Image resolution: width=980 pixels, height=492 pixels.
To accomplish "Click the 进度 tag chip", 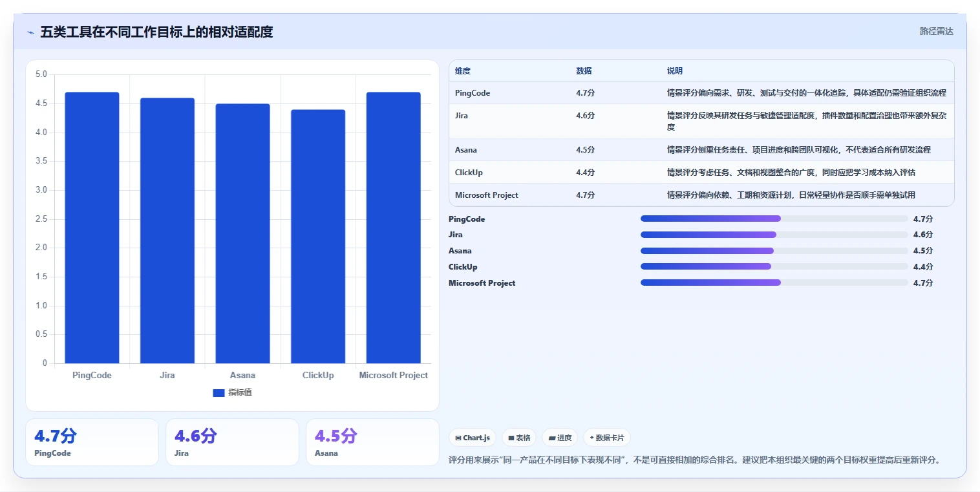I will [560, 438].
